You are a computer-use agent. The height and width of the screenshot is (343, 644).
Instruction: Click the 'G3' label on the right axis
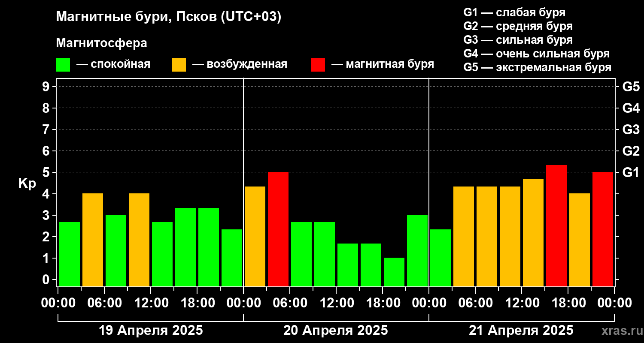(x=631, y=130)
